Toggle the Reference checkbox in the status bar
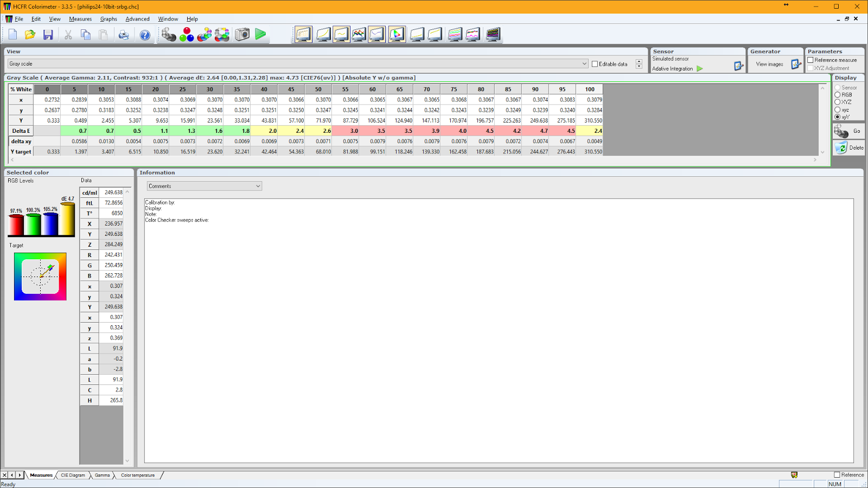This screenshot has height=488, width=868. click(x=837, y=475)
